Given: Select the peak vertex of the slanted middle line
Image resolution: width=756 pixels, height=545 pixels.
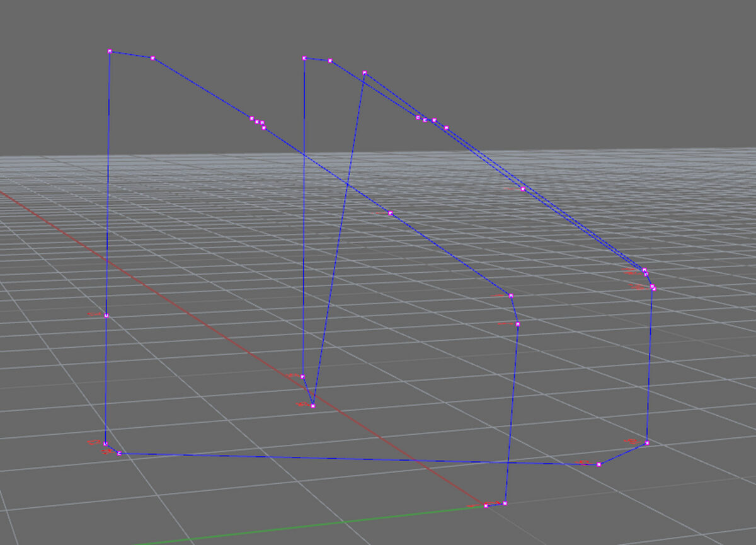Looking at the screenshot, I should [365, 72].
